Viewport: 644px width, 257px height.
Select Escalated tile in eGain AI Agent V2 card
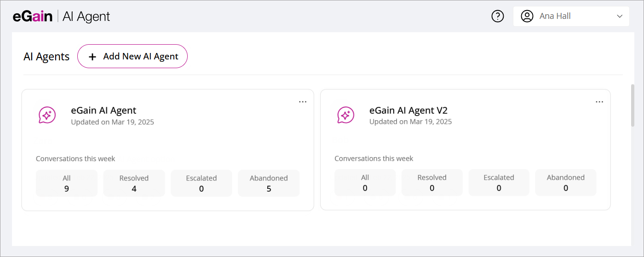click(x=499, y=182)
